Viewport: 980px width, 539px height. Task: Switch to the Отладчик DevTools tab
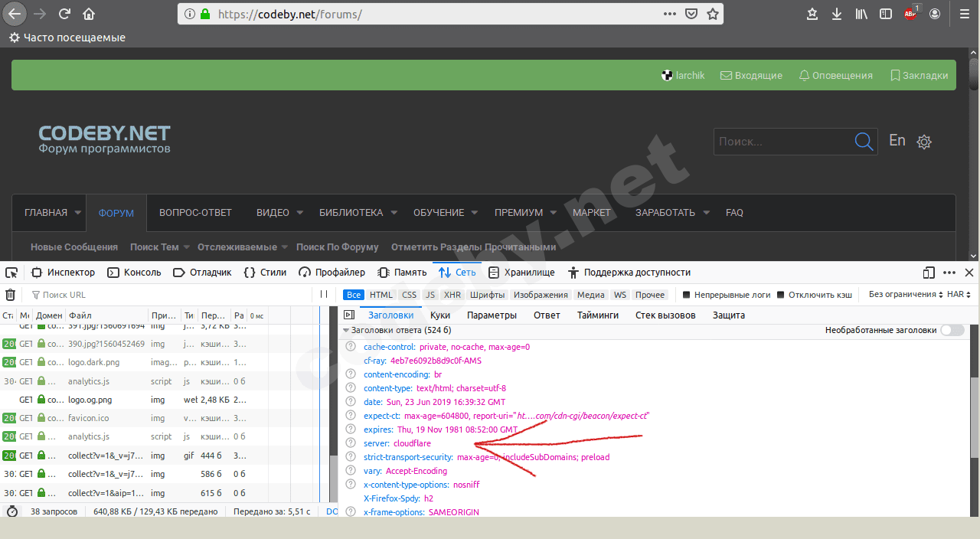click(202, 273)
